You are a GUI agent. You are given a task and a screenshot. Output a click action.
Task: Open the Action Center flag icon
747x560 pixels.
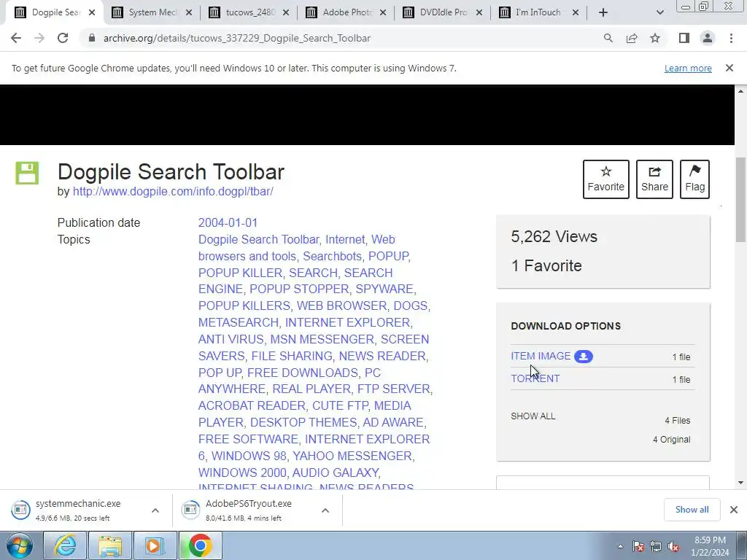pos(638,546)
